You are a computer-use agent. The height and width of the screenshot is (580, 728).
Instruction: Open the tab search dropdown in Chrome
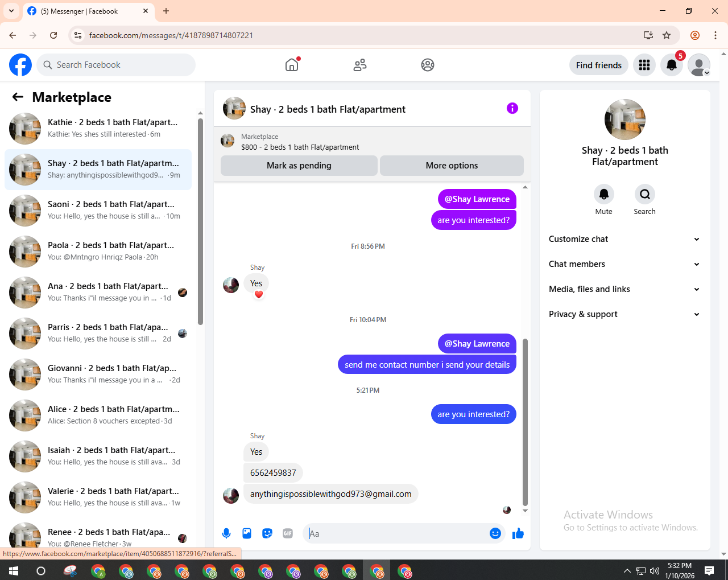(11, 11)
